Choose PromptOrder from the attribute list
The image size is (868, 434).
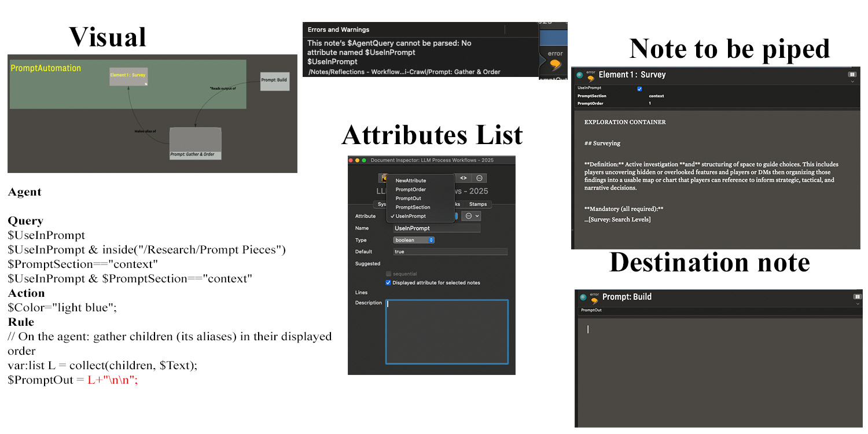(410, 190)
